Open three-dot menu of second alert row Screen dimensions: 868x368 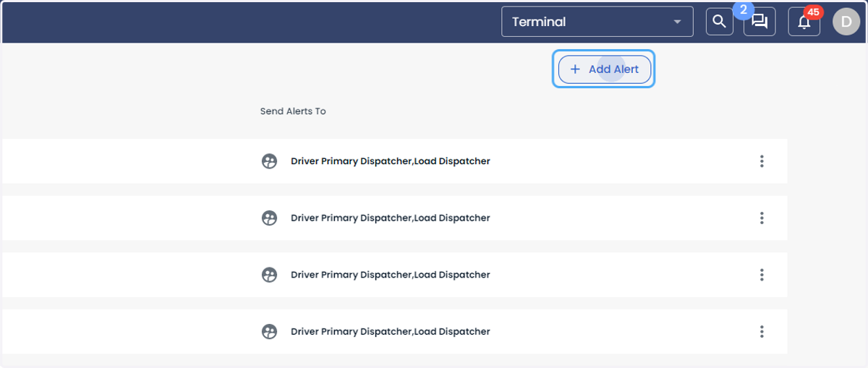762,218
